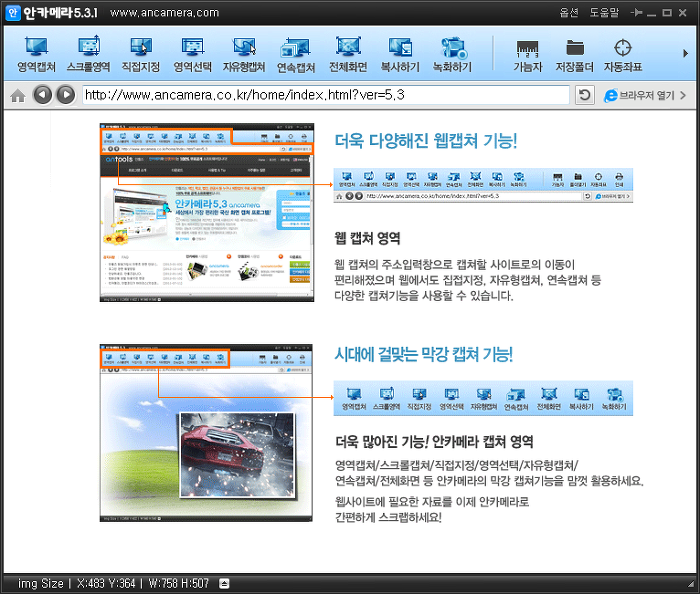Select the 스크롤영역 scroll capture tool
This screenshot has height=594, width=700.
[88, 54]
